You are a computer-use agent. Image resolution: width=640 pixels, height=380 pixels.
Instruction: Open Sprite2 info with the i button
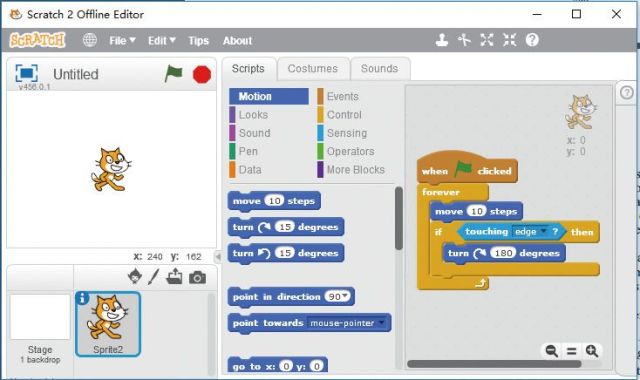pos(82,298)
